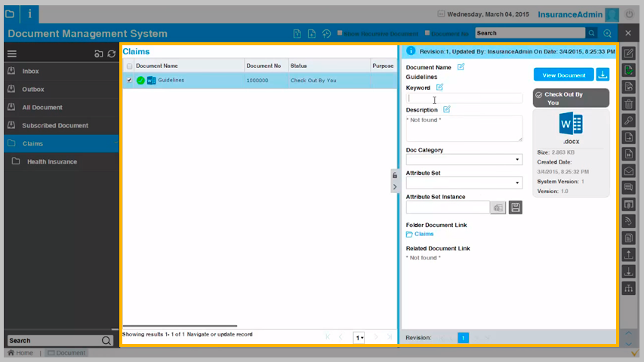Open advanced search icon in header
Image resolution: width=644 pixels, height=362 pixels.
[608, 33]
